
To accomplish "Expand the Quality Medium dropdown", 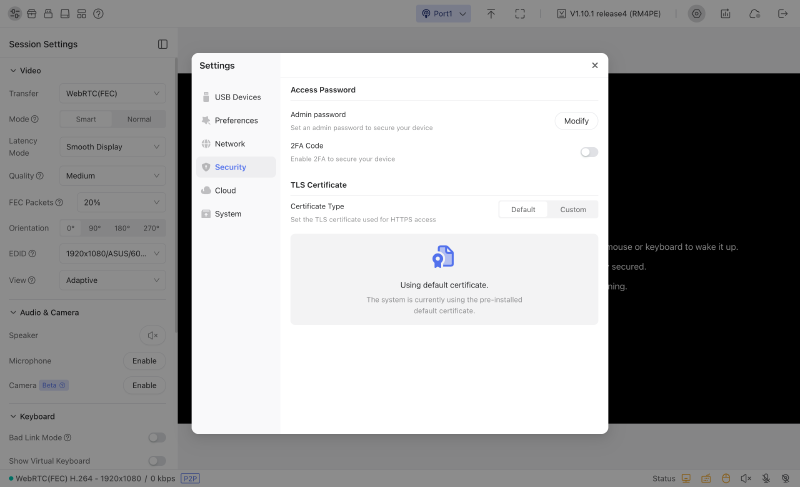I will (113, 176).
